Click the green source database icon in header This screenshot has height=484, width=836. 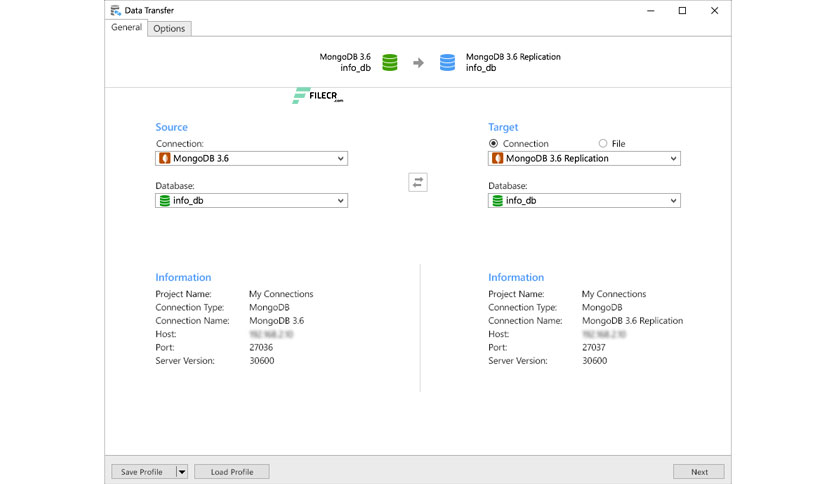390,62
